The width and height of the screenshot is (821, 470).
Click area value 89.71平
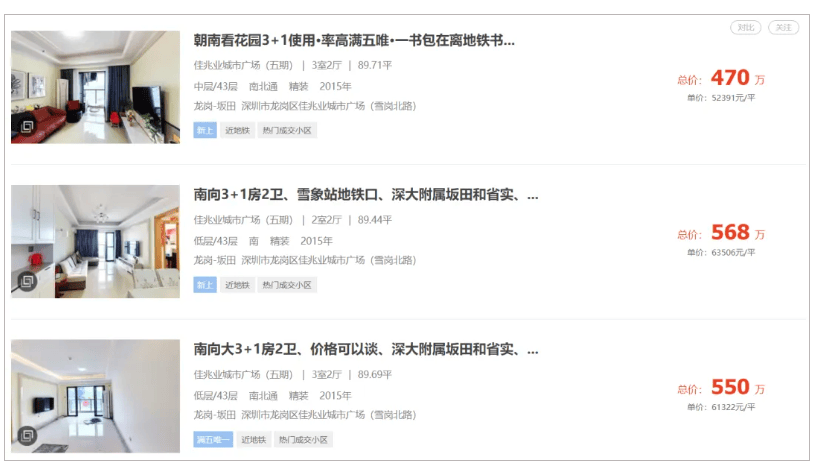point(375,65)
